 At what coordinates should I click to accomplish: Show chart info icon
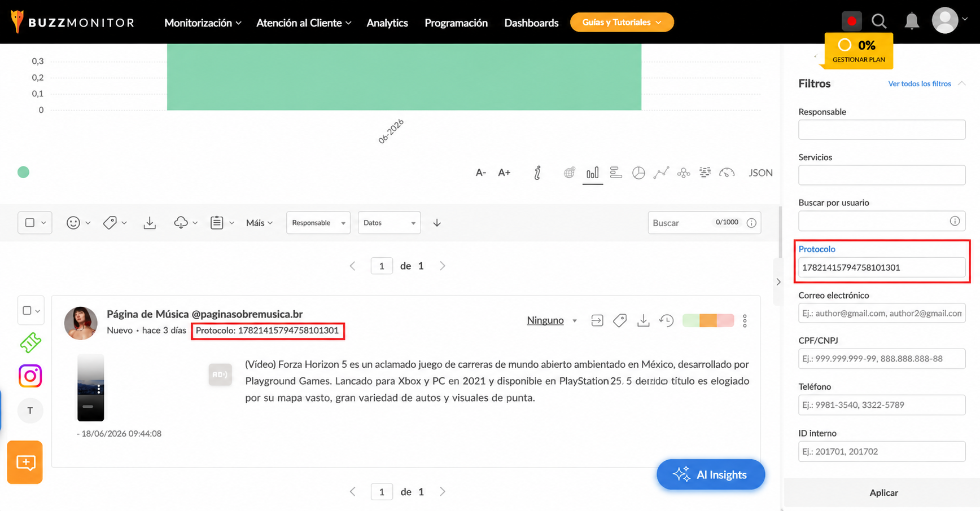coord(537,173)
